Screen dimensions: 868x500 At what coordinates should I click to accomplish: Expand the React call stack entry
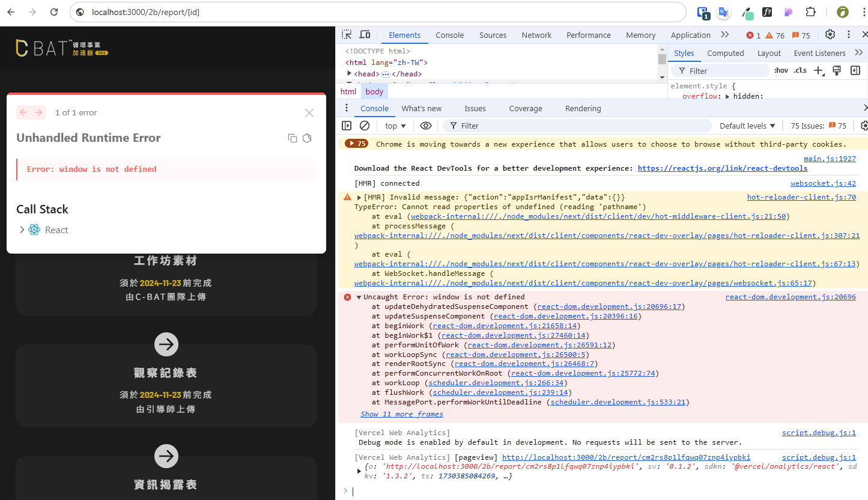point(22,230)
